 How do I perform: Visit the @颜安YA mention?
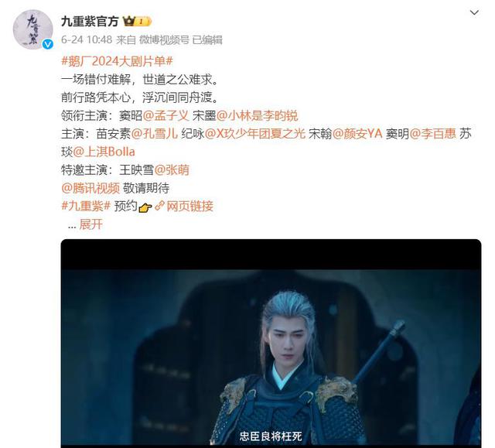(357, 134)
